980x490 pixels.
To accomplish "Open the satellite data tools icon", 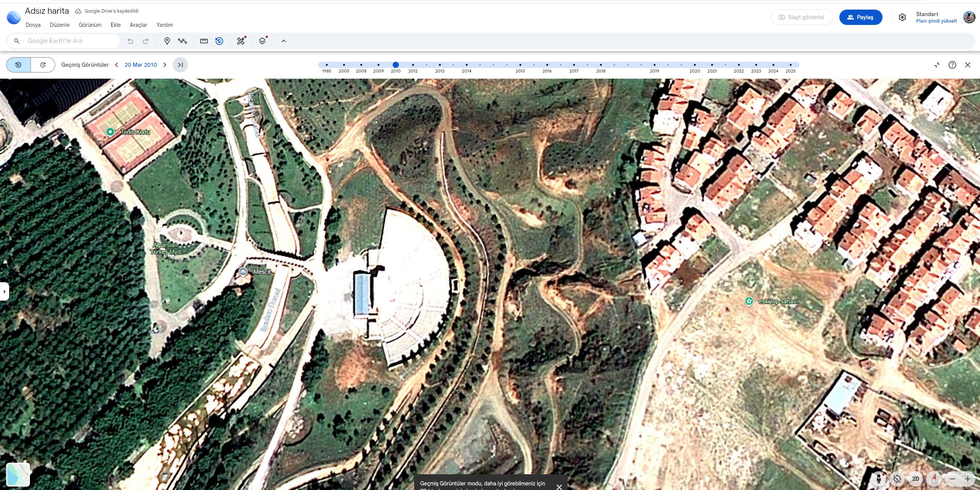I will click(241, 41).
